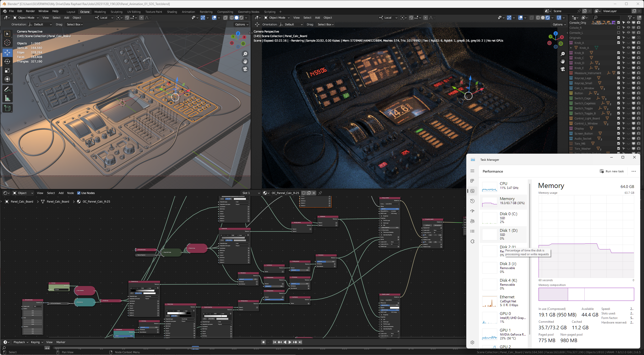The height and width of the screenshot is (355, 644).
Task: Open the Slot 1 material slot dropdown
Action: pyautogui.click(x=250, y=193)
